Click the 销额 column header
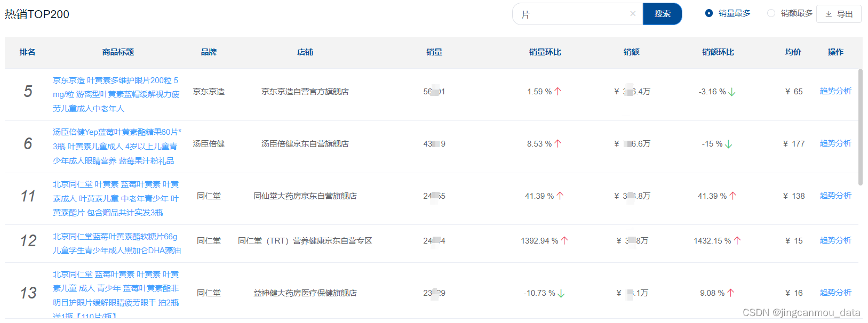Image resolution: width=868 pixels, height=323 pixels. pyautogui.click(x=632, y=52)
